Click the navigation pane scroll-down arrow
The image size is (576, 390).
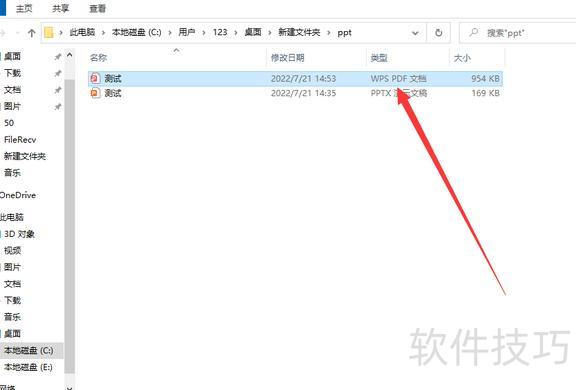tap(70, 387)
